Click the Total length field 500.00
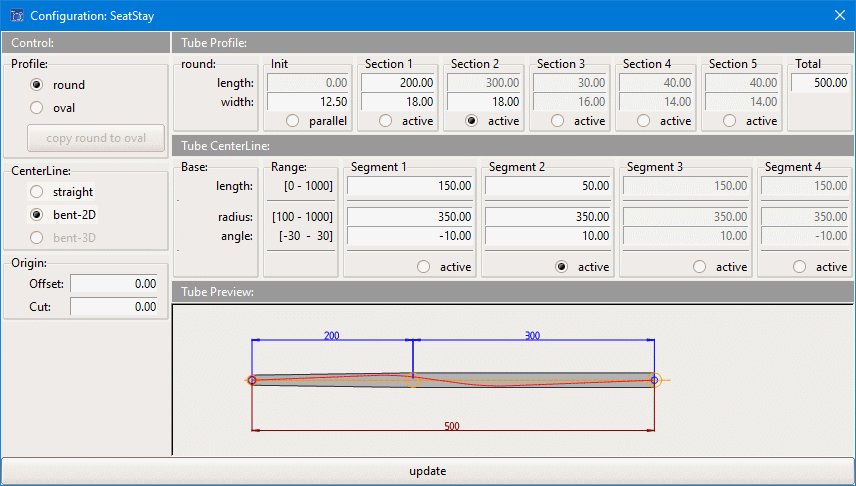Viewport: 856px width, 486px height. (821, 83)
